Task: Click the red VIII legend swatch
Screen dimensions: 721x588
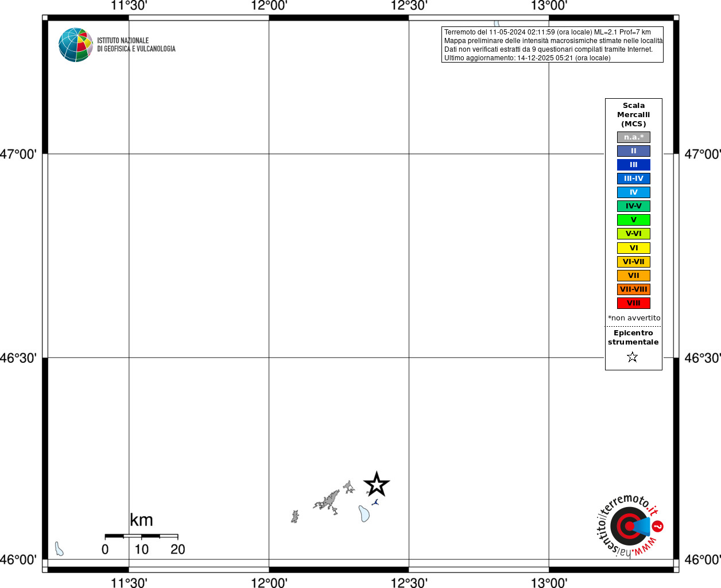Action: click(634, 303)
